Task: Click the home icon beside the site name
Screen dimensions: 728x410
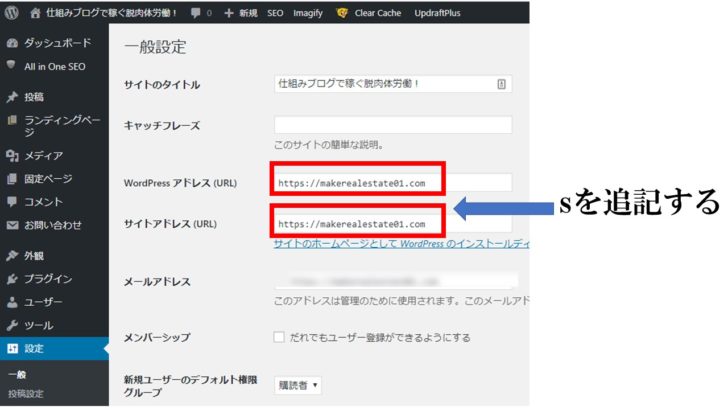Action: 35,13
